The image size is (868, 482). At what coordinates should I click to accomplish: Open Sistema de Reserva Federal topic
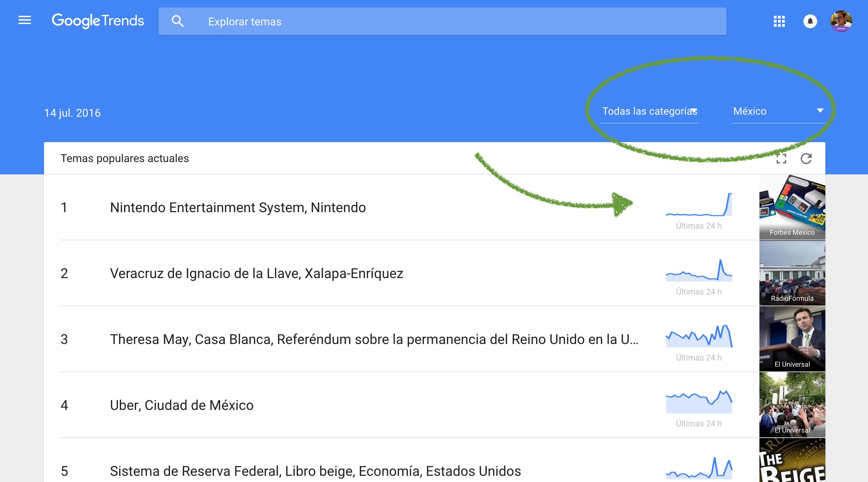(315, 471)
